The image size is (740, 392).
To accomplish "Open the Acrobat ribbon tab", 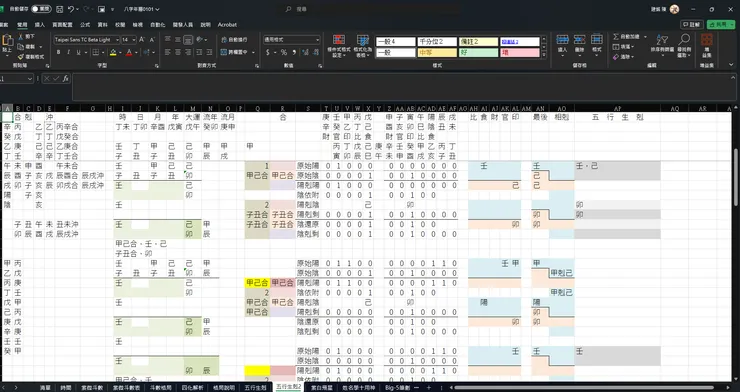I will pyautogui.click(x=227, y=25).
